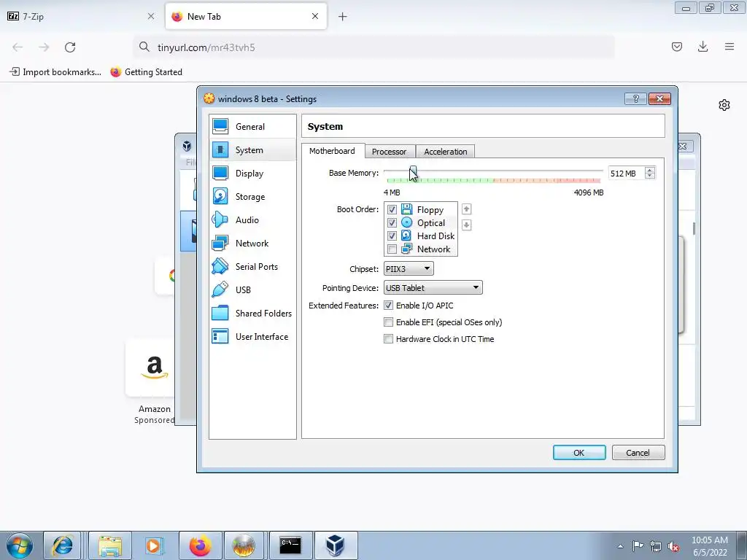The image size is (747, 560).
Task: Click the muted volume tray icon
Action: pyautogui.click(x=673, y=547)
